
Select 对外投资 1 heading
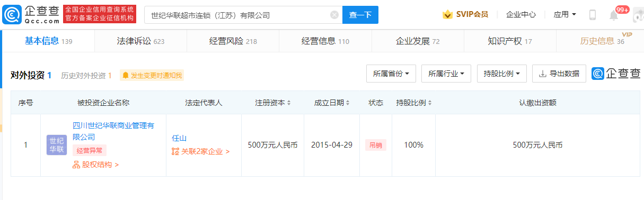pos(31,75)
